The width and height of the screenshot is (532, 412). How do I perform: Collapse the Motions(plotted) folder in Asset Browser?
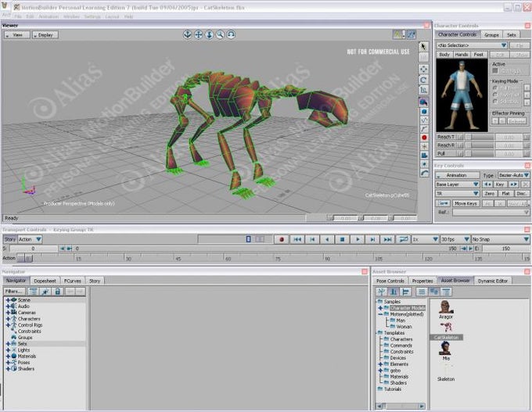pyautogui.click(x=380, y=314)
